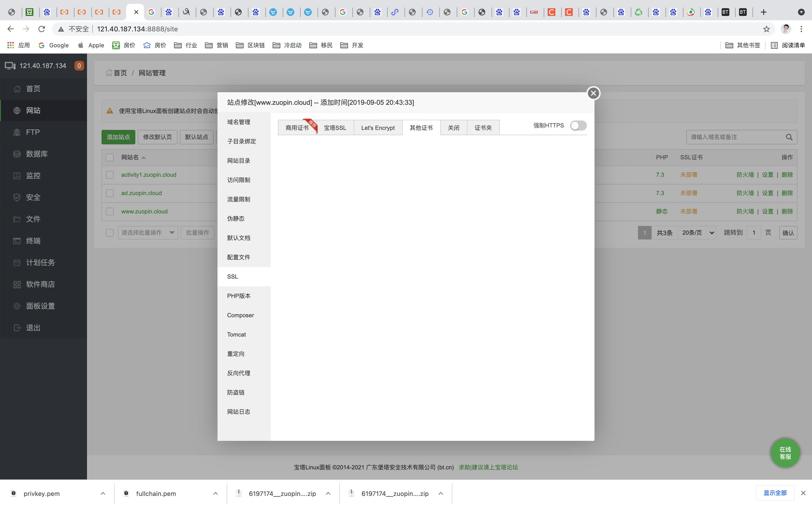Click the search magnifier icon in domain search
Image resolution: width=812 pixels, height=507 pixels.
coord(789,137)
